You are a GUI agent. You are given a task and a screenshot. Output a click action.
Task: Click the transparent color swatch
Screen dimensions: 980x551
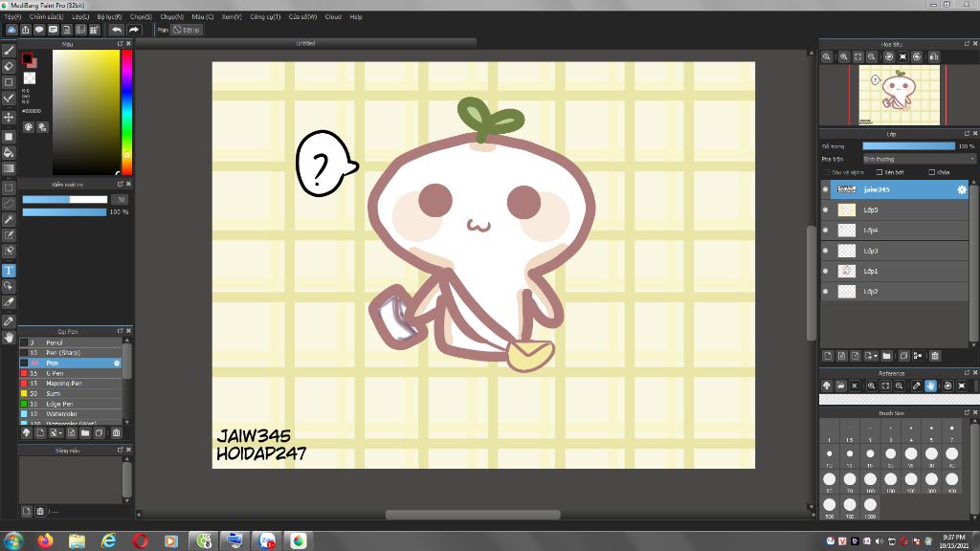[x=30, y=78]
